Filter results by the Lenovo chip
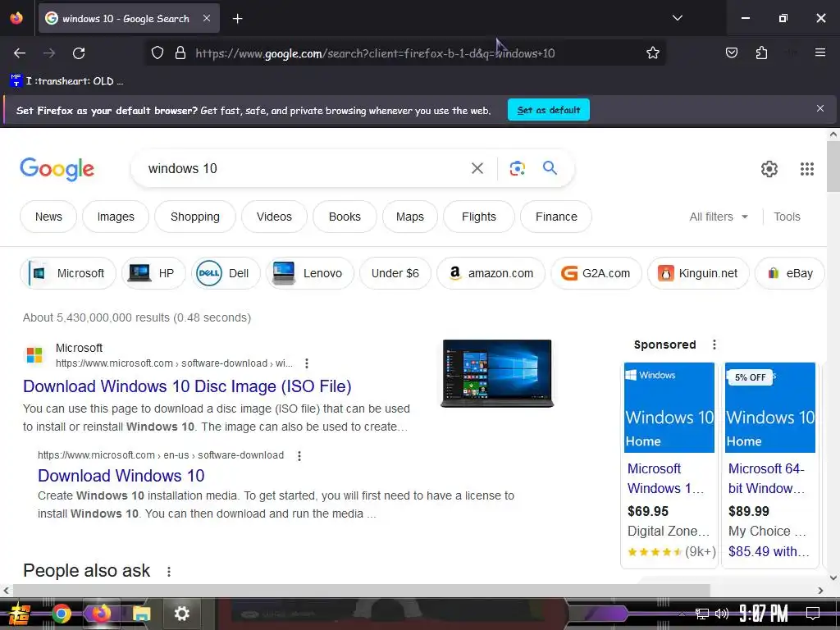Screen dimensions: 840x630 [309, 273]
